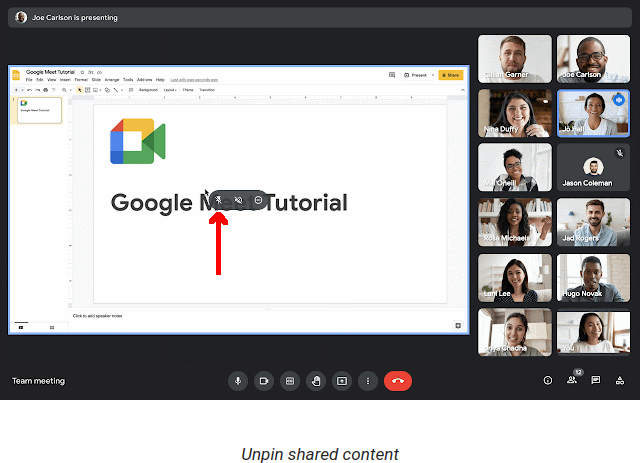Mute presentation audio in the floating bar

click(x=238, y=200)
